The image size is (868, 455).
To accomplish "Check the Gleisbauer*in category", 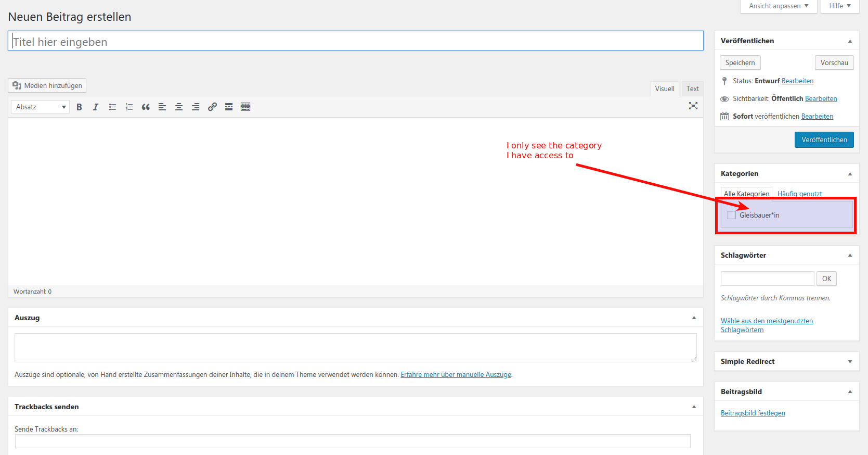I will [x=732, y=216].
